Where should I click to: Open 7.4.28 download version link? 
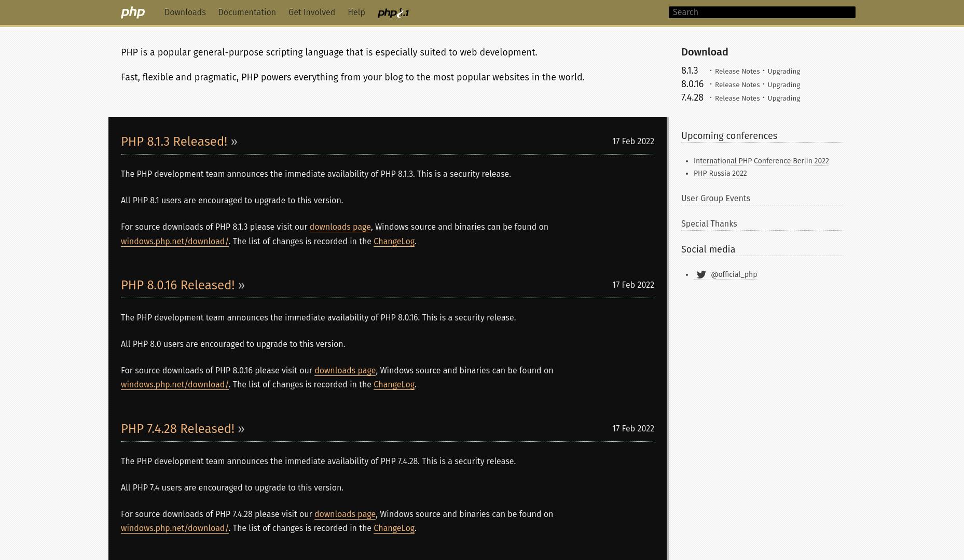(x=692, y=97)
